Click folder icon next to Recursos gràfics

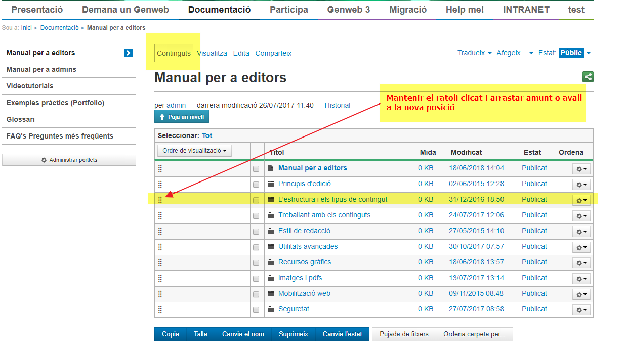pos(271,262)
